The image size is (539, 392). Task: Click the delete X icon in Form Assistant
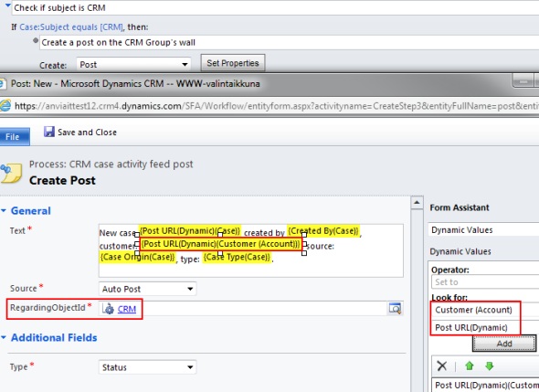442,366
